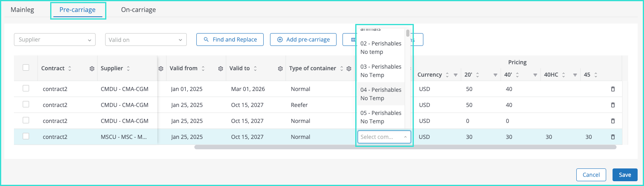This screenshot has height=186, width=644.
Task: Open the Supplier filter dropdown
Action: coord(55,40)
